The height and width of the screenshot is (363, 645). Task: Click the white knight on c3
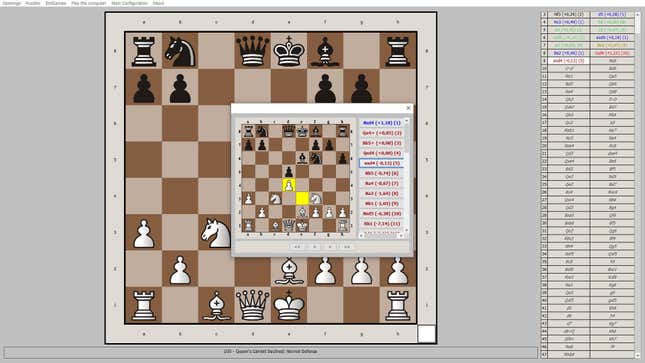[x=216, y=232]
